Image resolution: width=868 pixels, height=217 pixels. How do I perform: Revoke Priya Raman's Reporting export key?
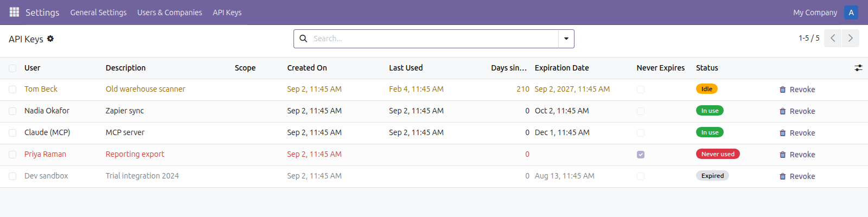click(797, 155)
